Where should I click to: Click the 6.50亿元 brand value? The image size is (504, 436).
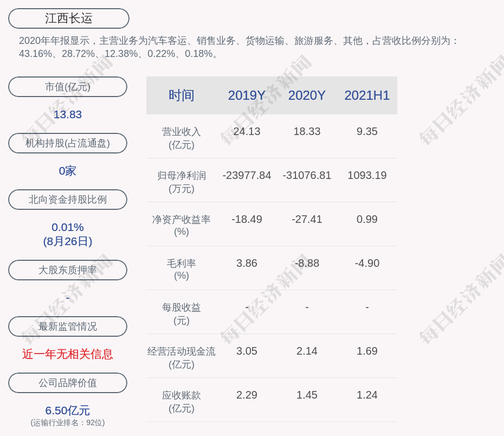point(68,411)
